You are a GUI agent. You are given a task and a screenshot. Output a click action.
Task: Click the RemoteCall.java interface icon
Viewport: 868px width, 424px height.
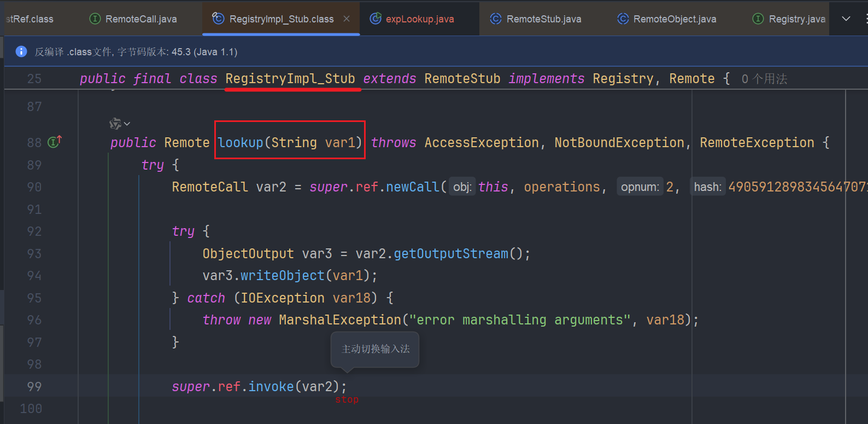click(95, 19)
